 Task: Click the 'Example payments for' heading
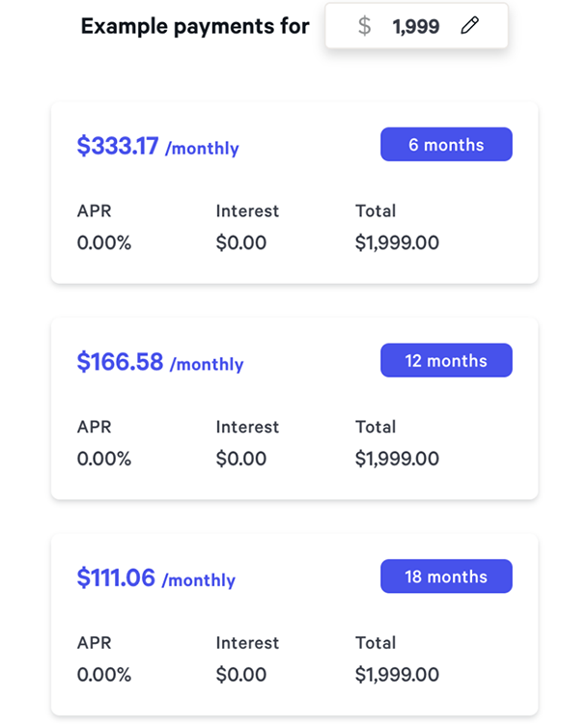195,26
